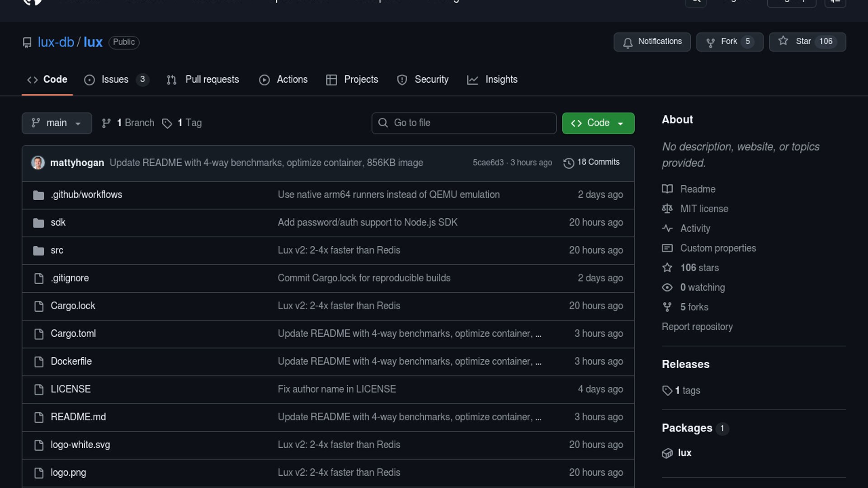The image size is (868, 488).
Task: Expand the green Code dropdown button
Action: coord(598,123)
